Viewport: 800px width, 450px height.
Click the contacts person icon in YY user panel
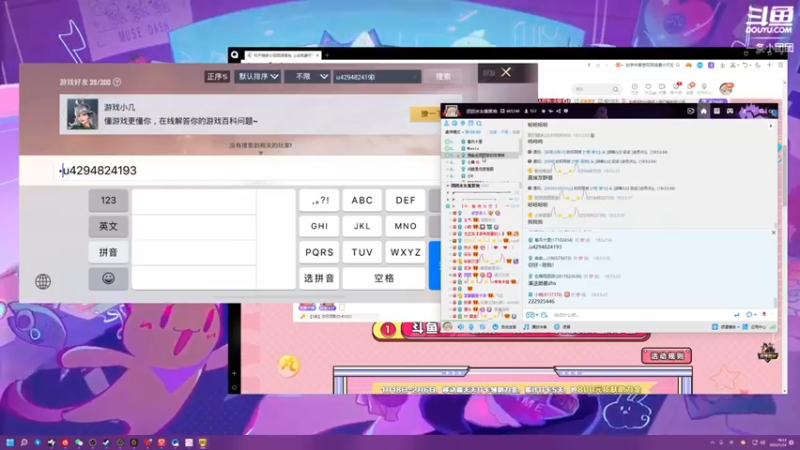point(446,123)
